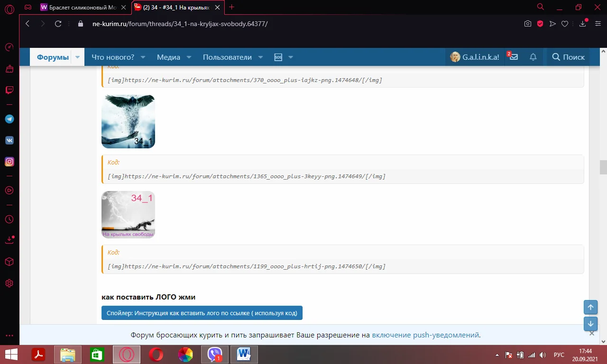
Task: Jump to page top with up arrow button
Action: coord(590,307)
